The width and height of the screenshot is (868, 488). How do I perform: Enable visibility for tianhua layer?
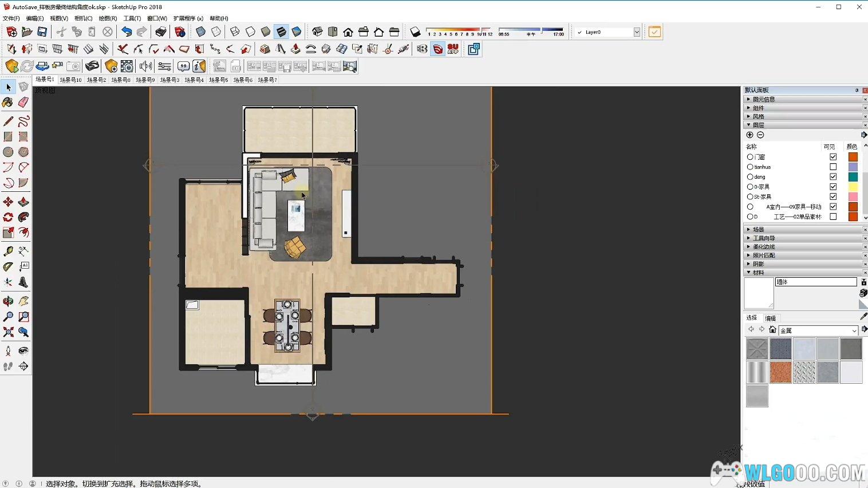(833, 167)
